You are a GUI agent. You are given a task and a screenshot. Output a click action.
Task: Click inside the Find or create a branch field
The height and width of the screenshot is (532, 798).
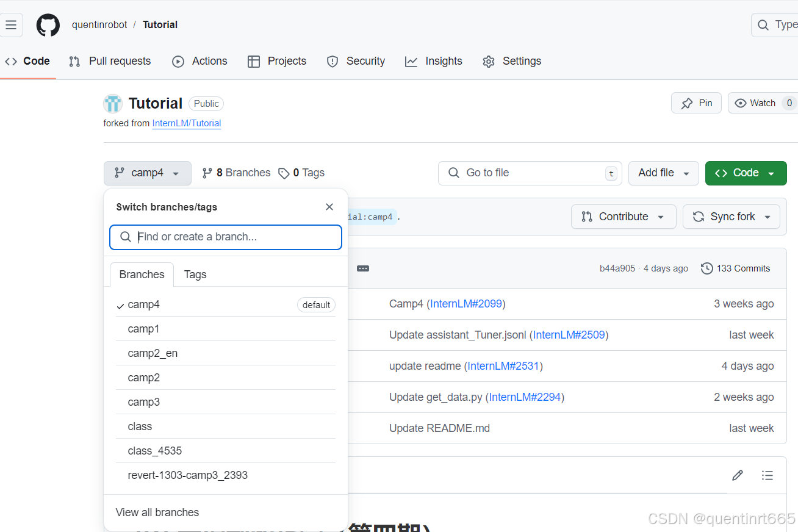point(226,237)
